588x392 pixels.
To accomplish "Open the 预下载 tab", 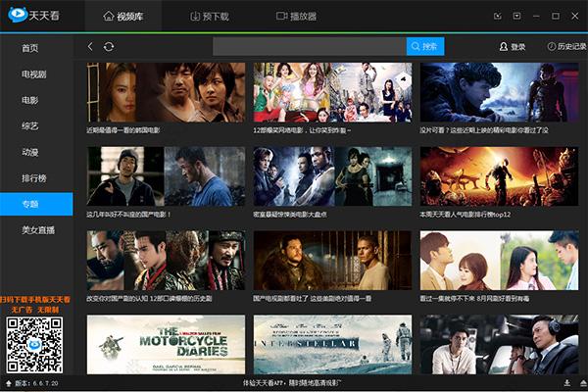I will (210, 16).
